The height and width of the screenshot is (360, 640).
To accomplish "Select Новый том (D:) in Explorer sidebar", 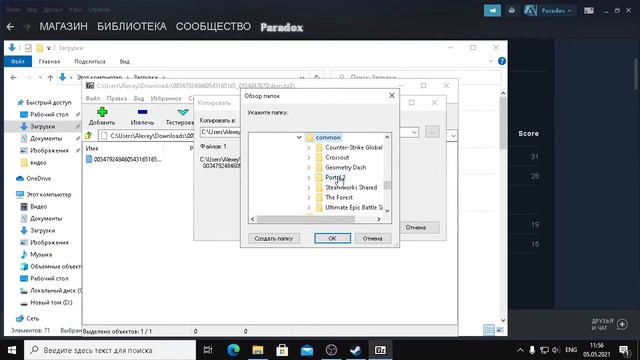I will (x=47, y=302).
